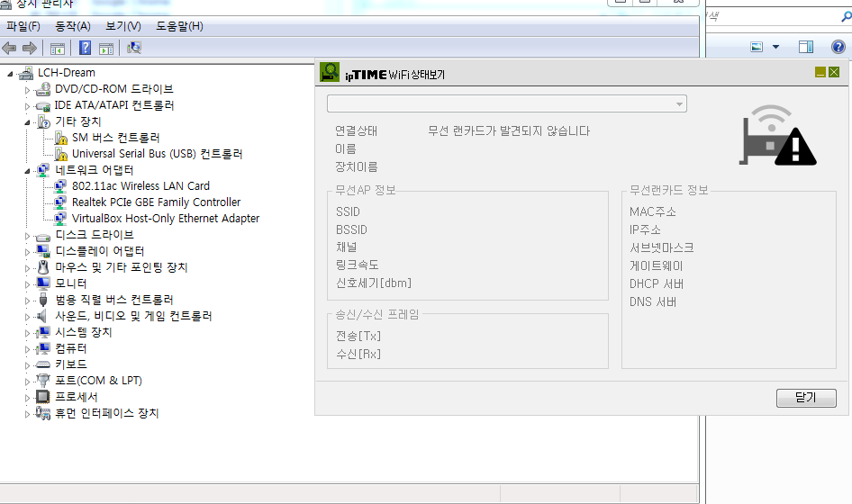The height and width of the screenshot is (504, 852).
Task: Select SM 버스 컨트롤러 text
Action: click(x=116, y=138)
